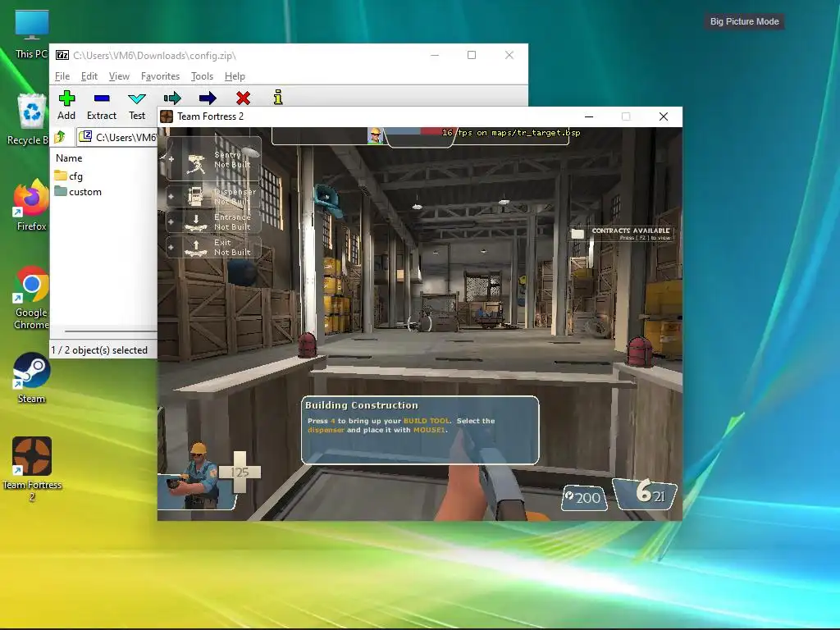840x630 pixels.
Task: Open the Help menu in 7-Zip
Action: pyautogui.click(x=235, y=76)
